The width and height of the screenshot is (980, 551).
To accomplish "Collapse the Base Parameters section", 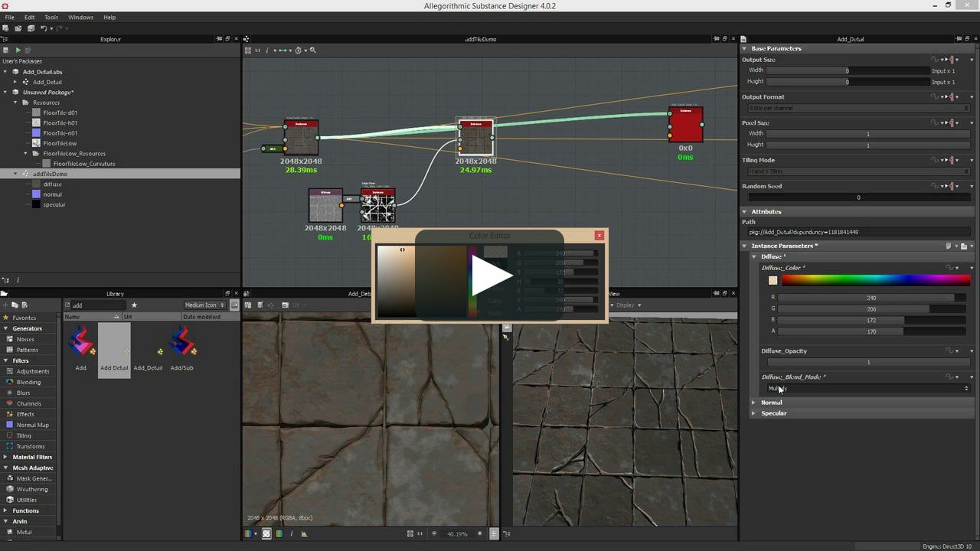I will (x=744, y=48).
